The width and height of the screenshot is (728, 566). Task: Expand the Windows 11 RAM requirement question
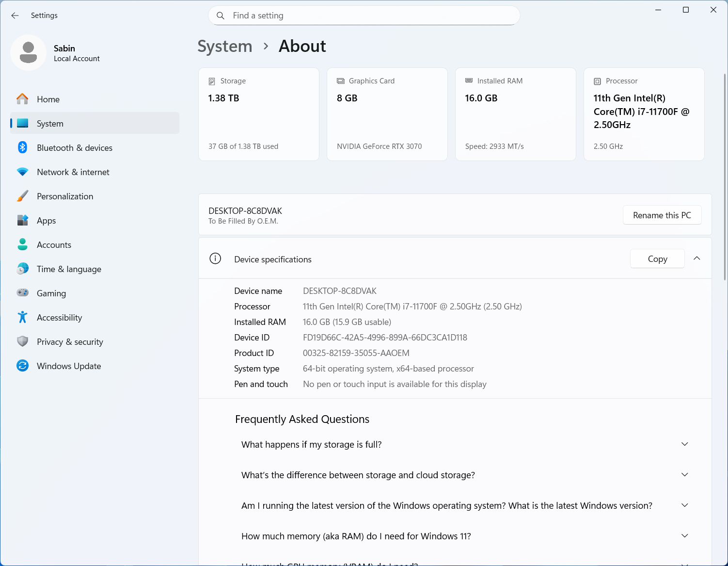pos(684,536)
